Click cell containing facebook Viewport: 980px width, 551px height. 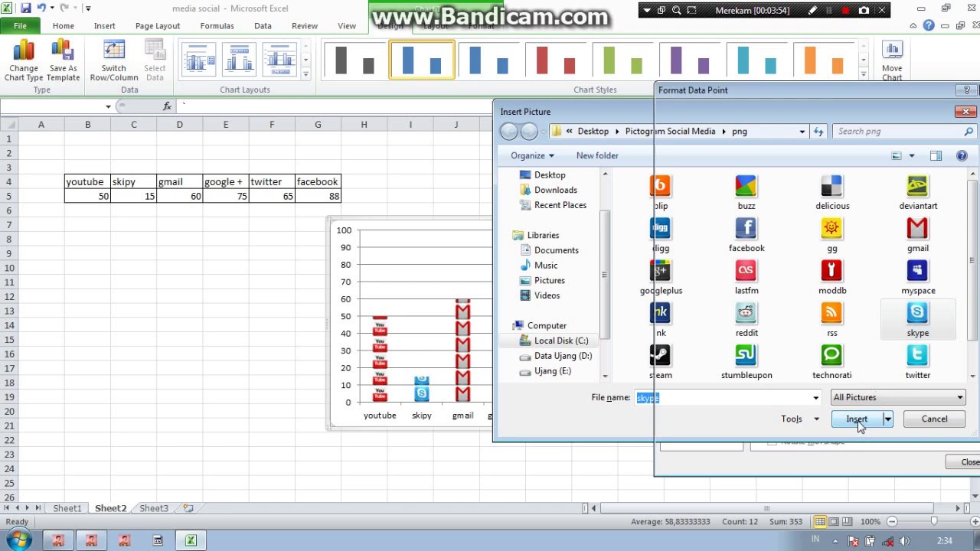point(318,182)
